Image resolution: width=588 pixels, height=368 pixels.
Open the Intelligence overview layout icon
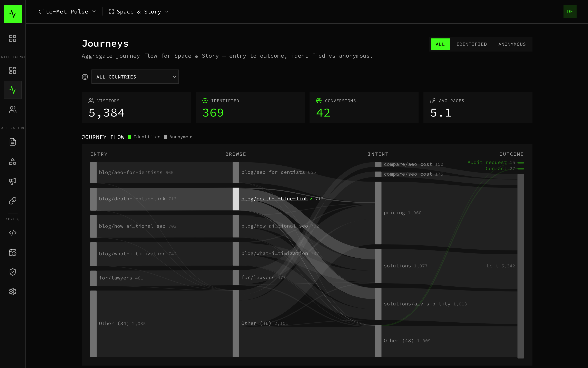[x=13, y=70]
